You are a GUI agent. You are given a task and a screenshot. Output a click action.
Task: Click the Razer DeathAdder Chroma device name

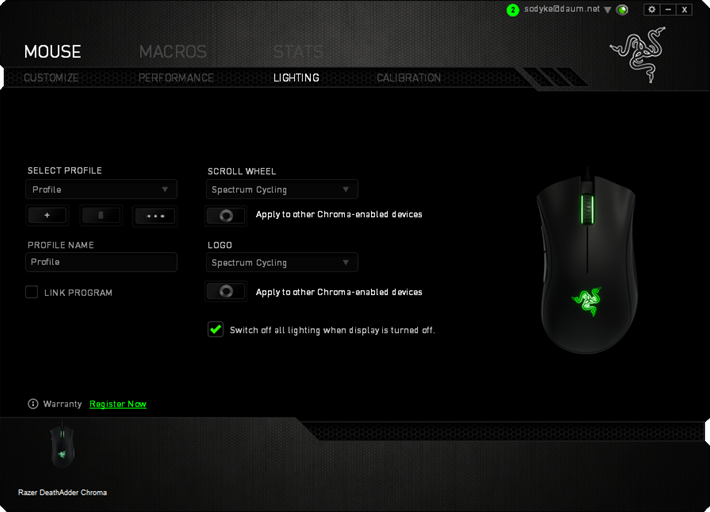(x=62, y=492)
